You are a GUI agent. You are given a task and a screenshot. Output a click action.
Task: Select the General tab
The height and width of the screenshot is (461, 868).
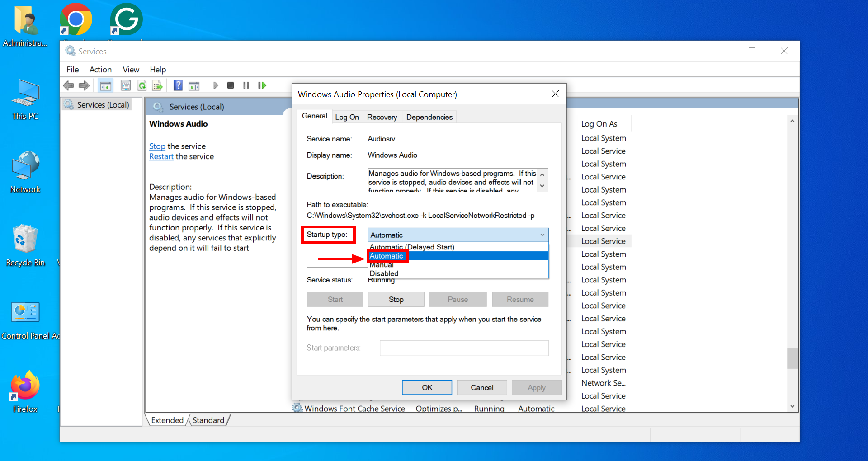coord(314,116)
